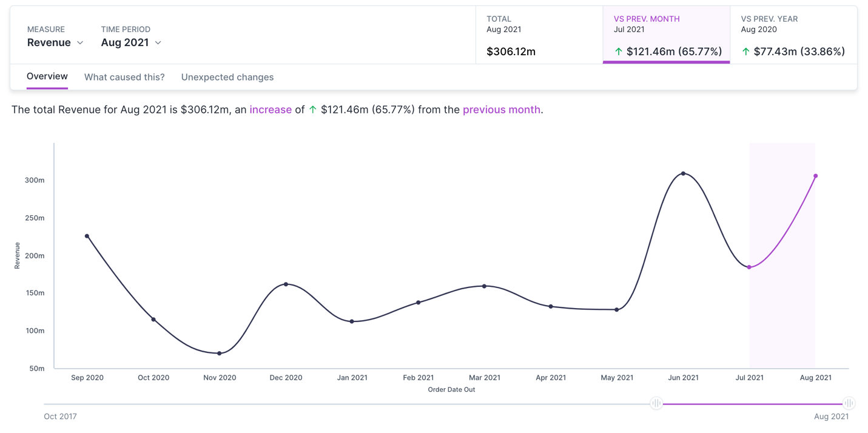Image resolution: width=868 pixels, height=433 pixels.
Task: Click the green up-arrow in VS PREV. YEAR card
Action: (746, 52)
